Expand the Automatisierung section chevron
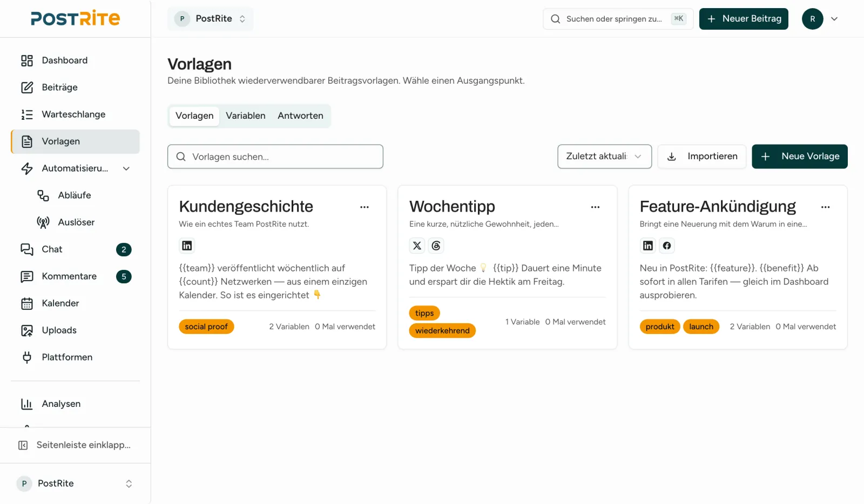This screenshot has width=864, height=504. coord(126,168)
